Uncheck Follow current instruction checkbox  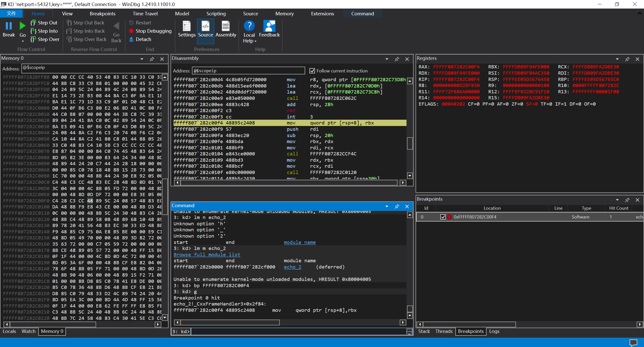point(312,71)
